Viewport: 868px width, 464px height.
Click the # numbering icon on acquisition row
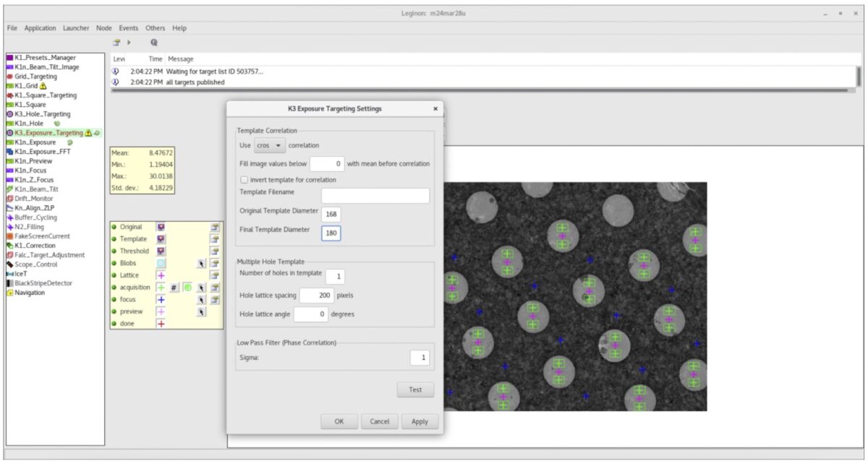click(174, 288)
